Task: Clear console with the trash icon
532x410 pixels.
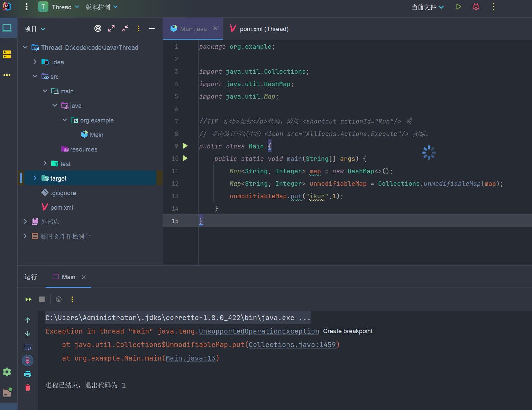Action: [x=28, y=388]
